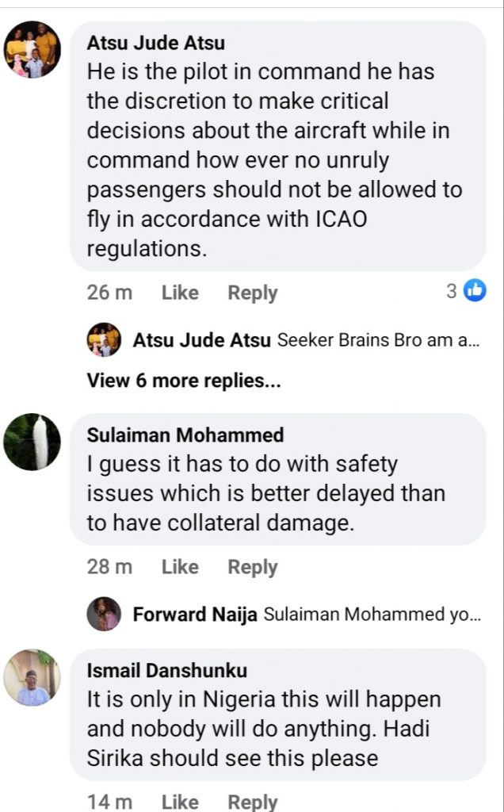Expand Forward Naija's truncated reply
504x812 pixels.
tap(371, 615)
